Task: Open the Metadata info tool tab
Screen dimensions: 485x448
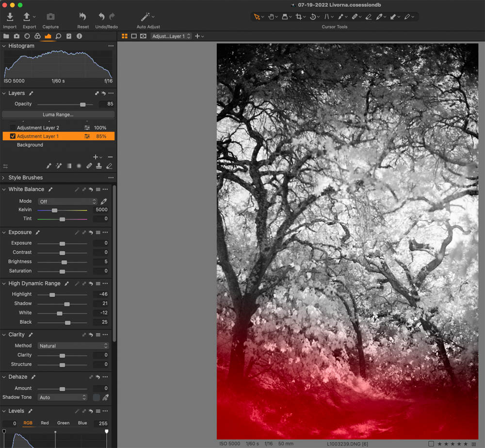Action: click(79, 36)
